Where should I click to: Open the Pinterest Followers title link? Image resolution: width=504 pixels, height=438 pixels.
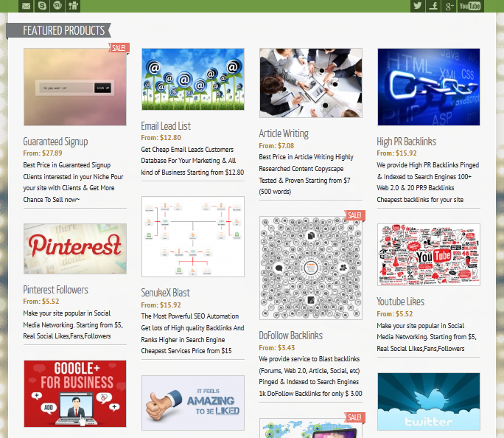[55, 290]
